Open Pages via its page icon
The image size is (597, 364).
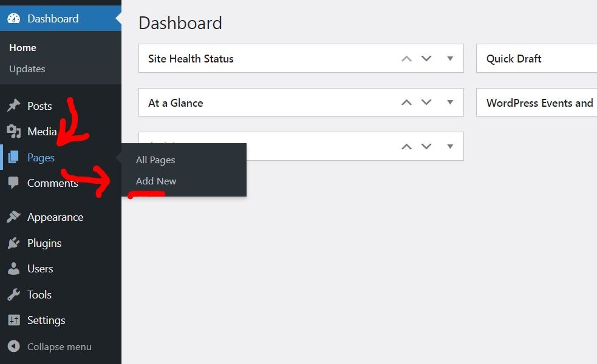point(14,157)
